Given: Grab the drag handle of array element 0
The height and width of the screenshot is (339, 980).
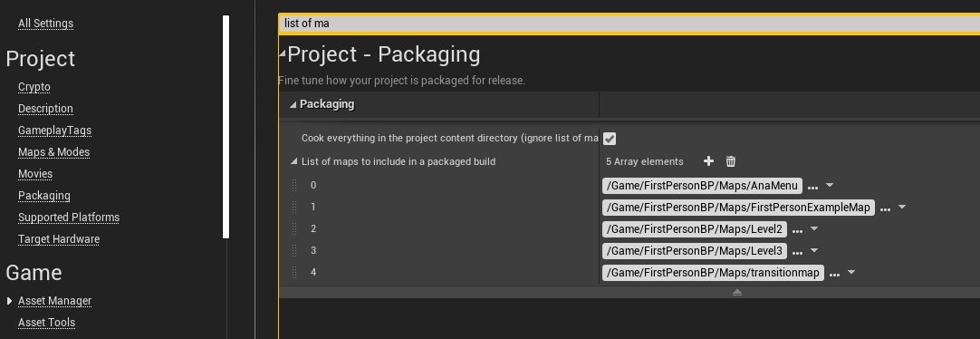Looking at the screenshot, I should [294, 185].
